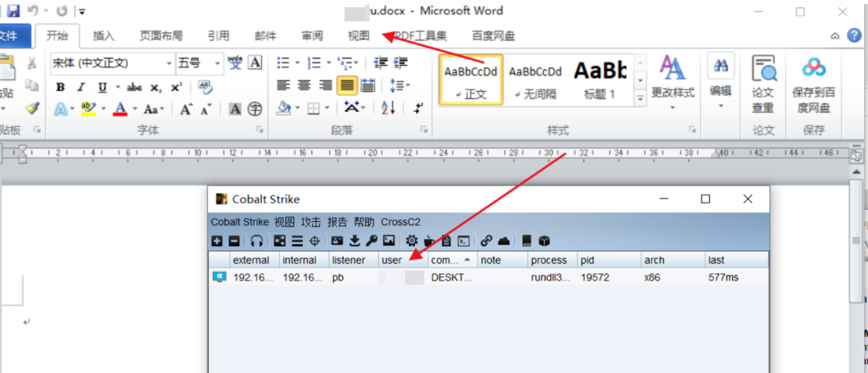Open the font name dropdown (宋体)
The width and height of the screenshot is (868, 373).
click(x=170, y=64)
